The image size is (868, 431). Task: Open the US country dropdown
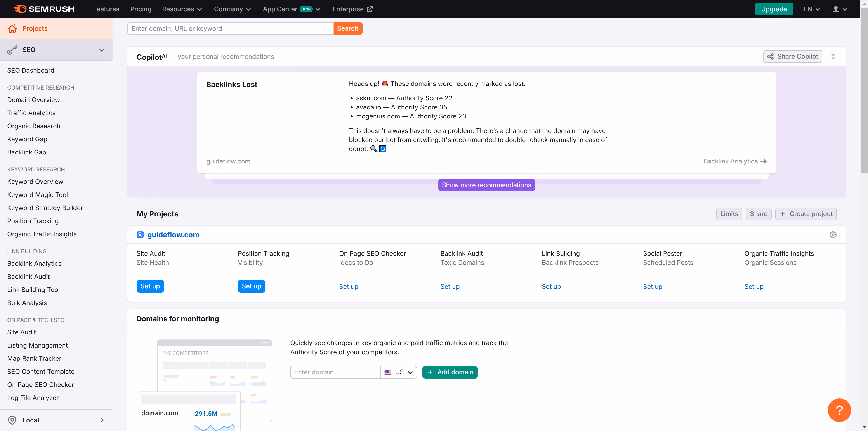click(x=399, y=372)
